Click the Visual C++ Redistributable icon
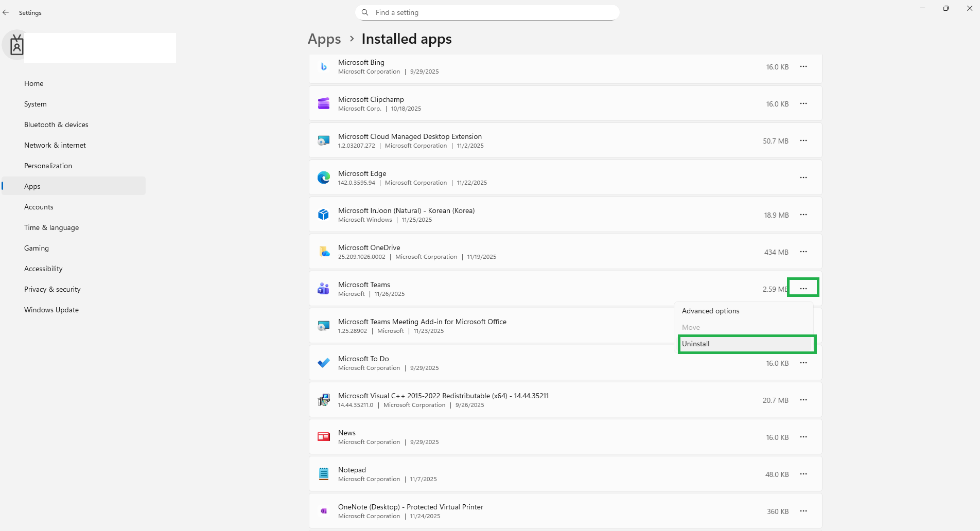 tap(324, 400)
